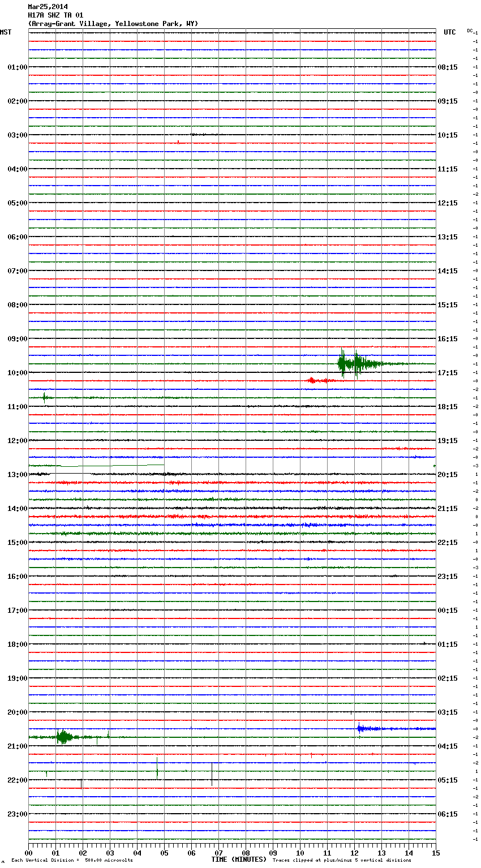Click the 08:15 UTC time label
481x868 pixels.
[x=448, y=67]
